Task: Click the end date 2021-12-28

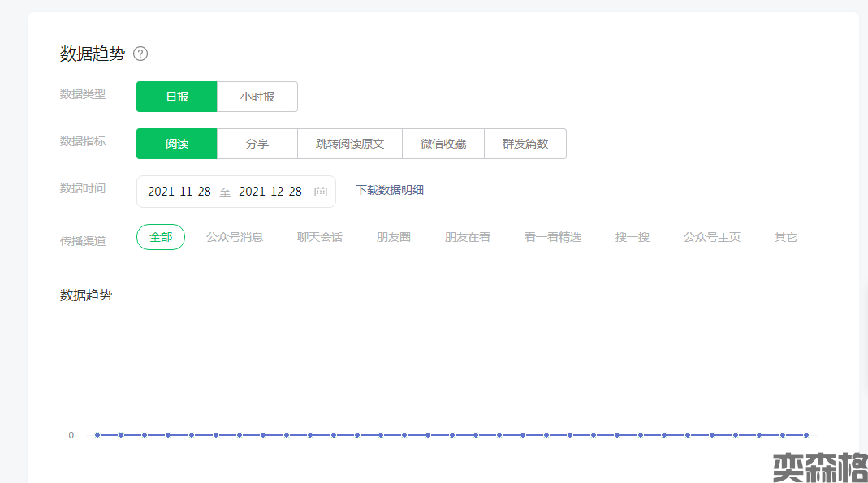Action: tap(270, 192)
